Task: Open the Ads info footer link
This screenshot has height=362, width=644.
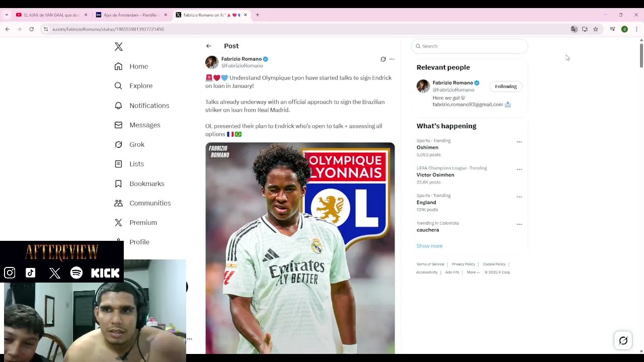Action: coord(452,273)
